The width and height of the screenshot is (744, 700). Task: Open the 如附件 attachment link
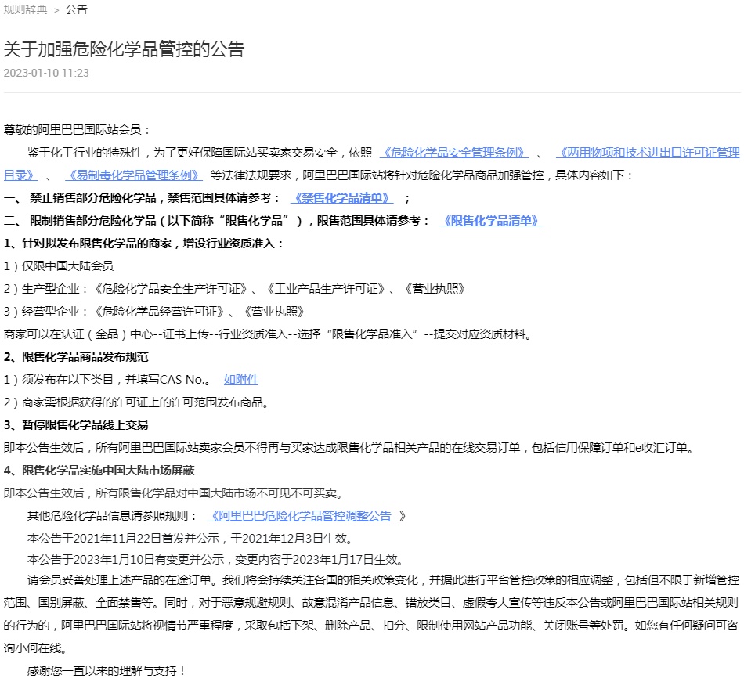pyautogui.click(x=241, y=380)
